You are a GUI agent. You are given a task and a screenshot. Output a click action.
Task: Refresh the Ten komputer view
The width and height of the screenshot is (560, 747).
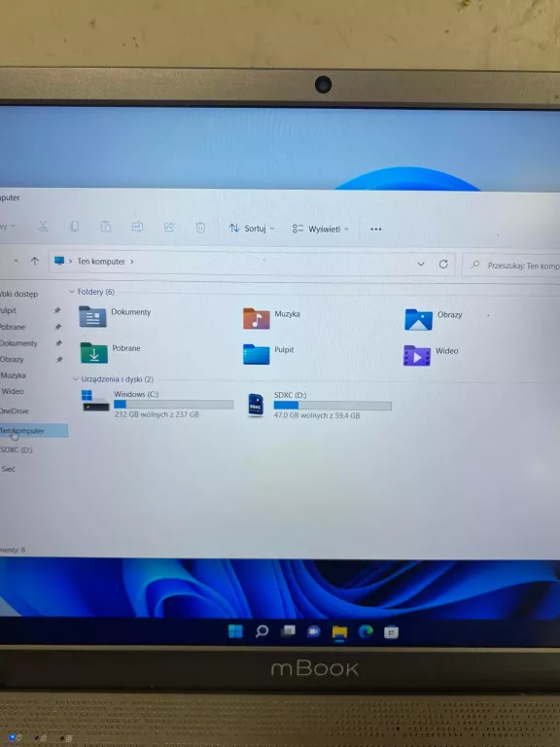tap(443, 264)
